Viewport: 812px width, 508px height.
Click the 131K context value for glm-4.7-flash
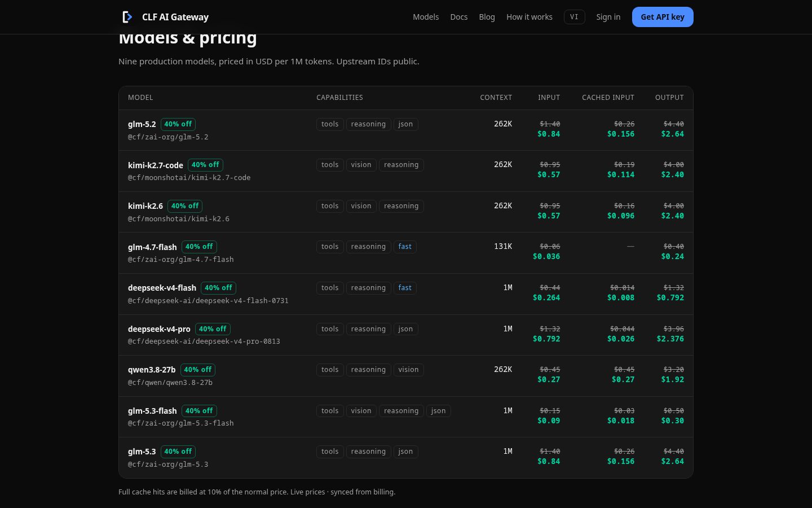[503, 247]
